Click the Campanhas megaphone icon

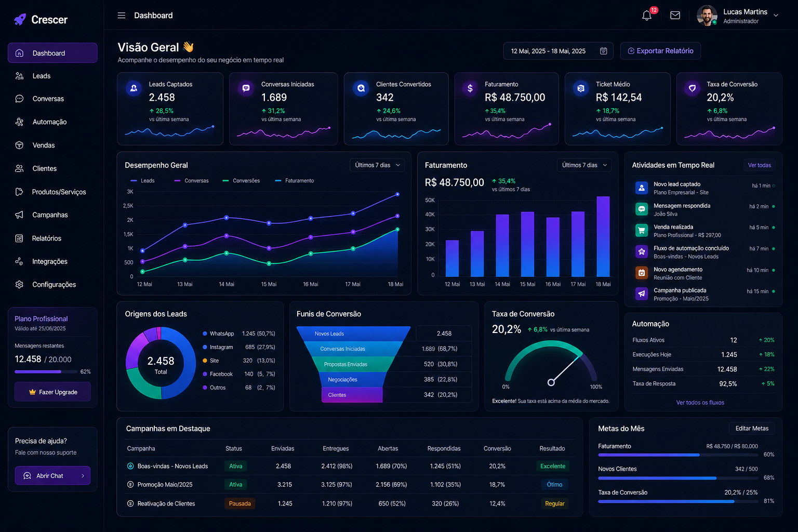click(19, 215)
